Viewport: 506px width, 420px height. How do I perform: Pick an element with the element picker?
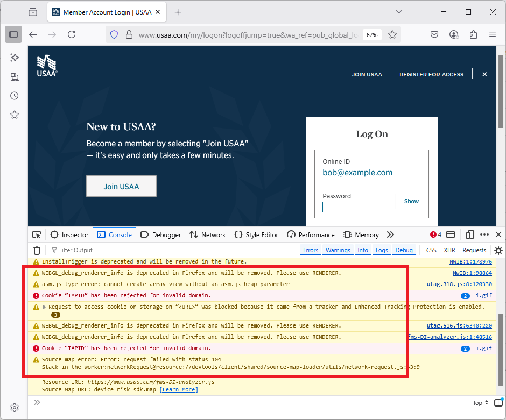tap(37, 234)
